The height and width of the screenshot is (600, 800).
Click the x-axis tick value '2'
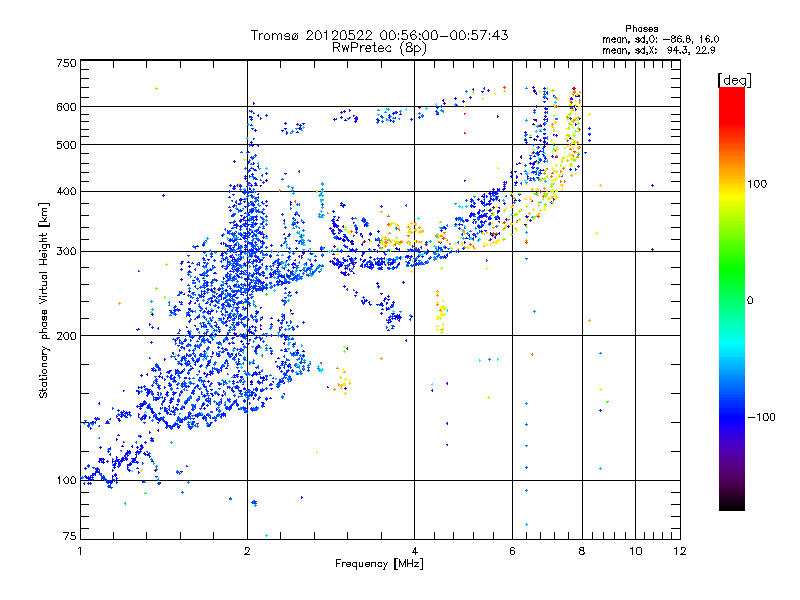pos(247,551)
